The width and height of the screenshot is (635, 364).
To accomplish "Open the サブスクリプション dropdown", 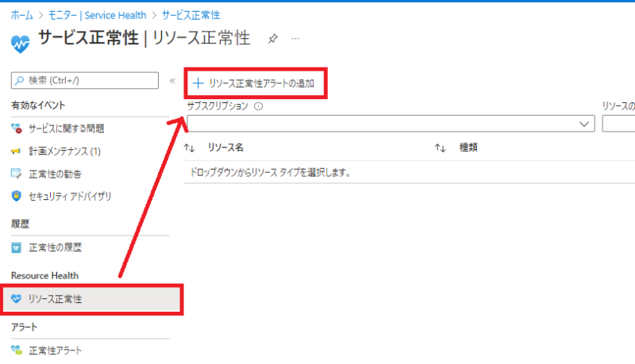I will [x=391, y=124].
